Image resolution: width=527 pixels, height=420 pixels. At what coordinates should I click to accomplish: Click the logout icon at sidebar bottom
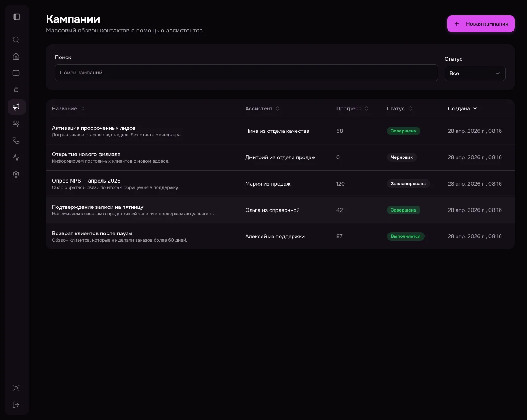(16, 404)
